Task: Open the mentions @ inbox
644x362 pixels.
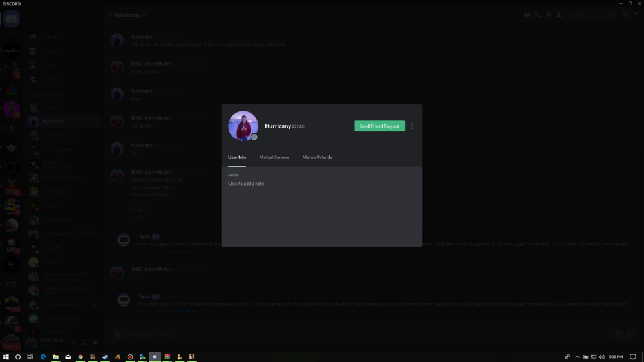Action: point(625,15)
